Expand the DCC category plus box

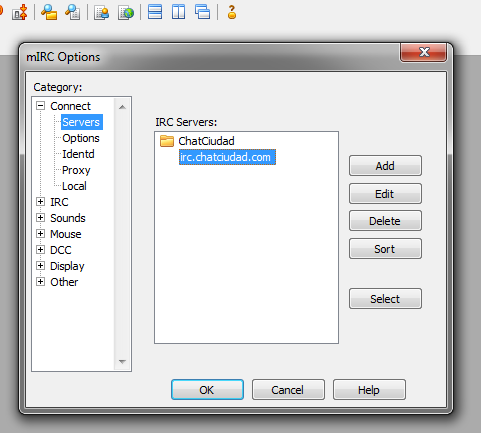click(x=40, y=250)
